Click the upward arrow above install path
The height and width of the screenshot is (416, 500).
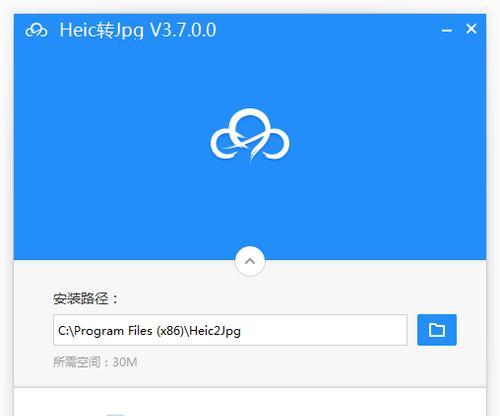click(250, 261)
